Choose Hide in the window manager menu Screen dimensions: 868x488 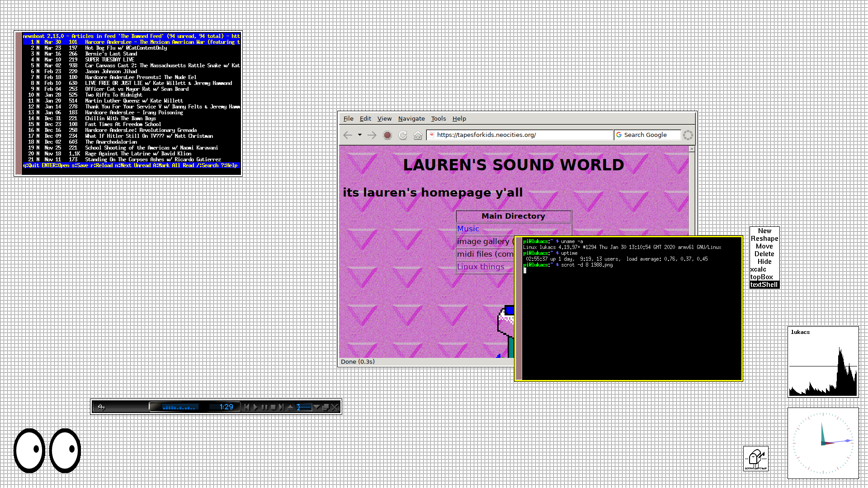point(764,262)
